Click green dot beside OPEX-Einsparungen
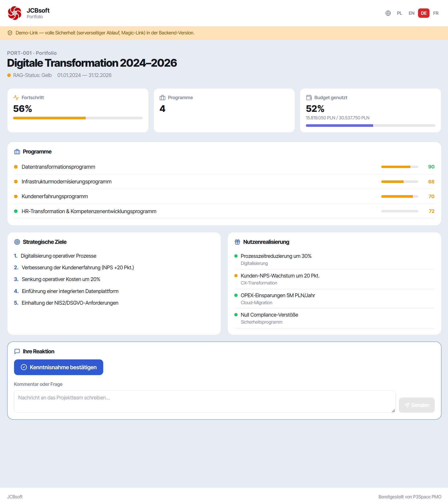448x504 pixels. 236,295
